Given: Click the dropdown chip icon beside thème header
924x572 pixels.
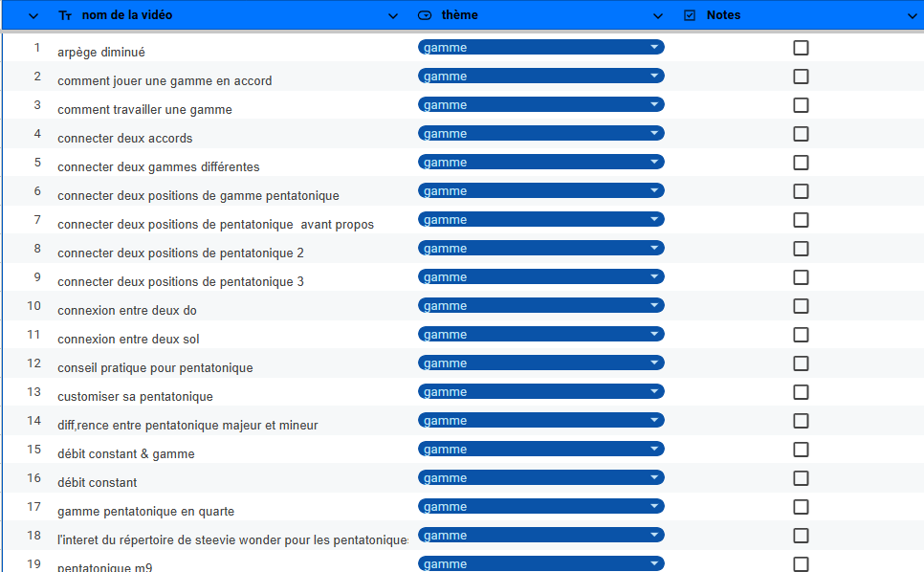Looking at the screenshot, I should pyautogui.click(x=425, y=15).
